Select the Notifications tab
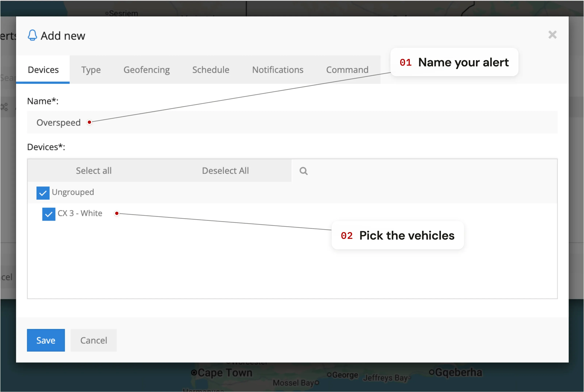This screenshot has height=392, width=584. [278, 70]
